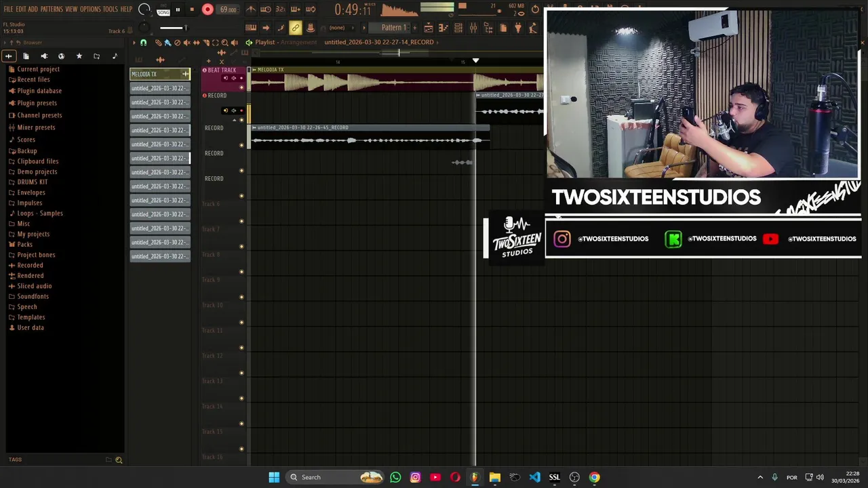
Task: Select the playlist Playback speaker tool
Action: [234, 43]
